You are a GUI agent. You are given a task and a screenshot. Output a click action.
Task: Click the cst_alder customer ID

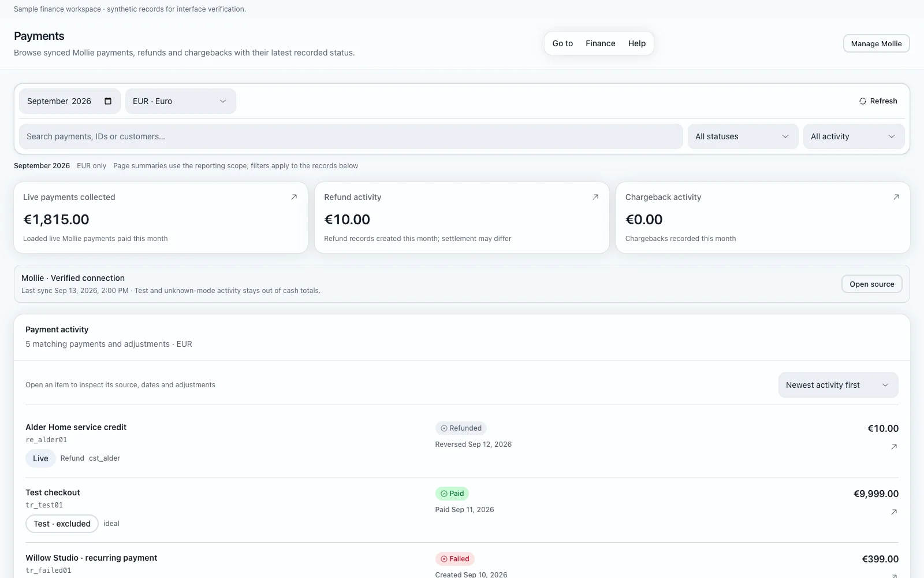tap(105, 458)
